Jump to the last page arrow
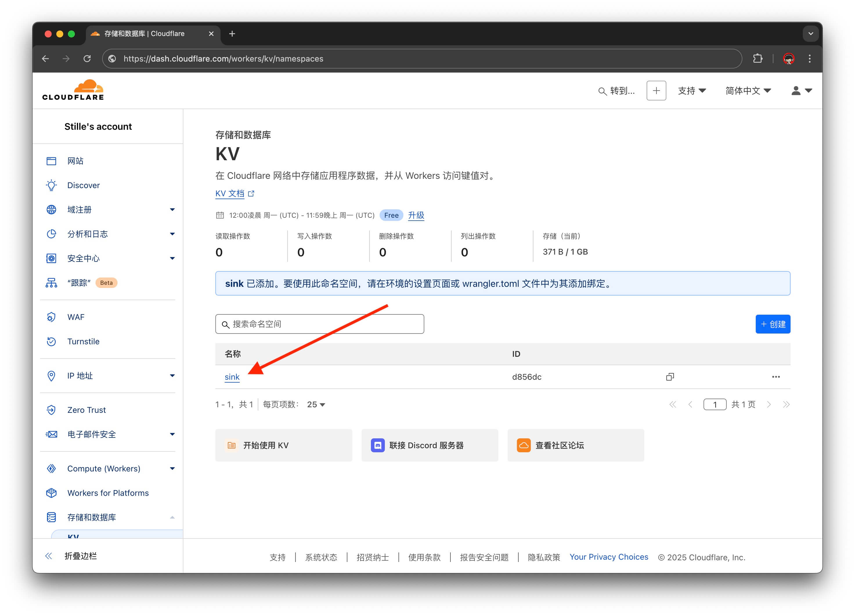855x616 pixels. (786, 404)
